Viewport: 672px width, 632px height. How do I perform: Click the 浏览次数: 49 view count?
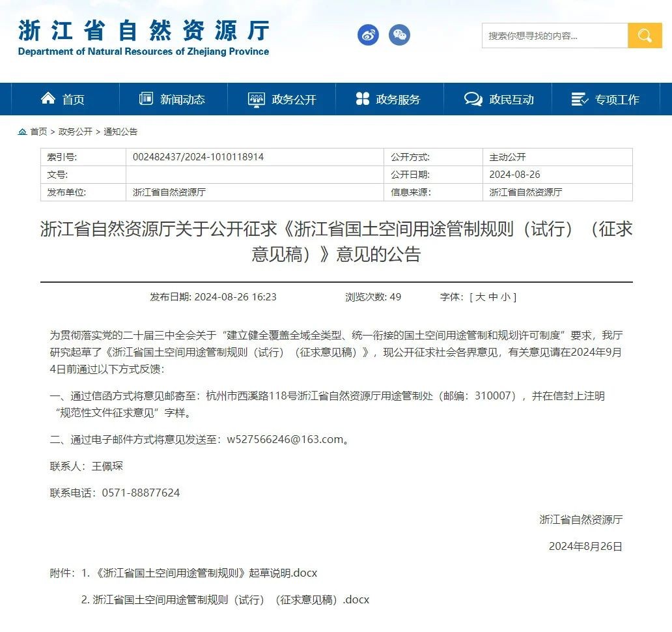[373, 297]
